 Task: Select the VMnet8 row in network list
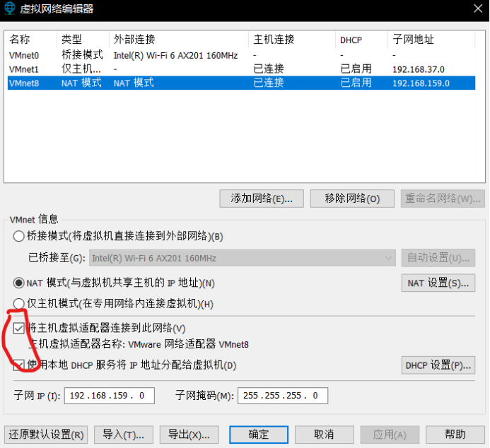click(x=241, y=83)
